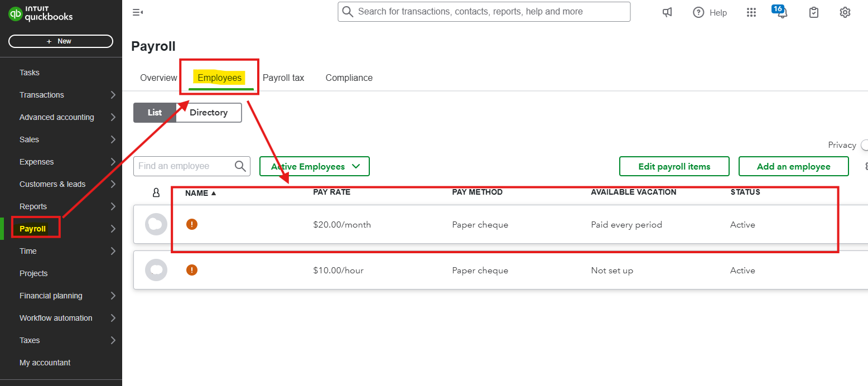Open the notifications bell icon
The height and width of the screenshot is (386, 868).
pos(782,13)
